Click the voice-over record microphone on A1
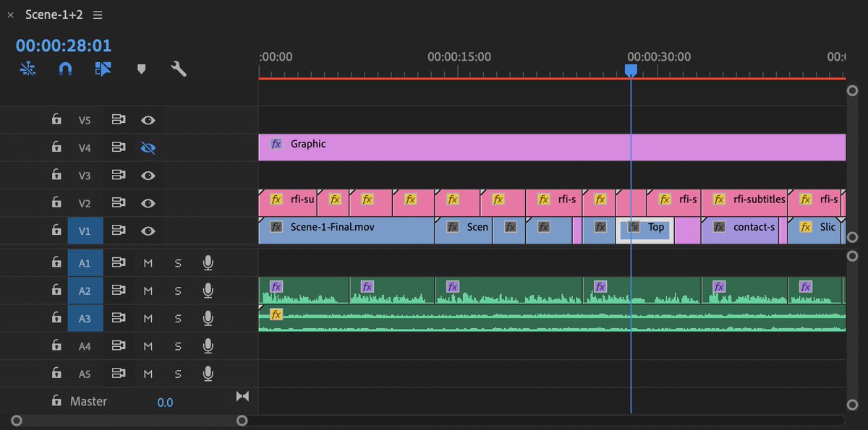The width and height of the screenshot is (868, 430). 208,262
